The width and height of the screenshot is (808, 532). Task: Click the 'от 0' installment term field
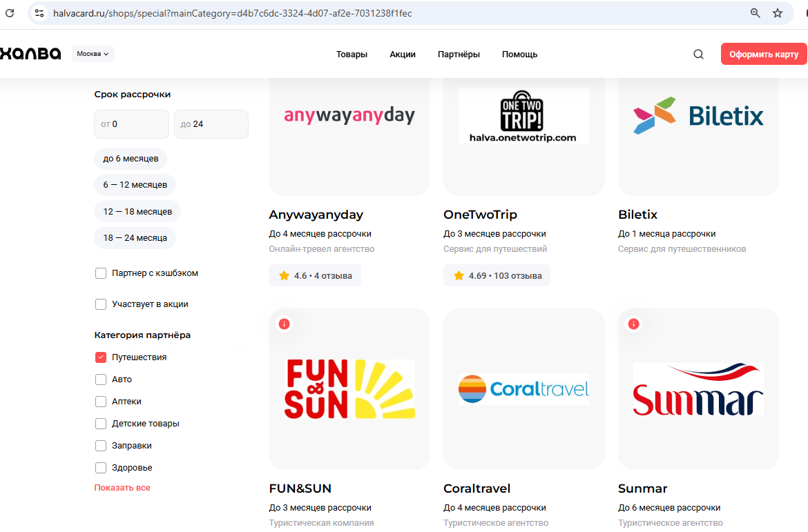[131, 124]
